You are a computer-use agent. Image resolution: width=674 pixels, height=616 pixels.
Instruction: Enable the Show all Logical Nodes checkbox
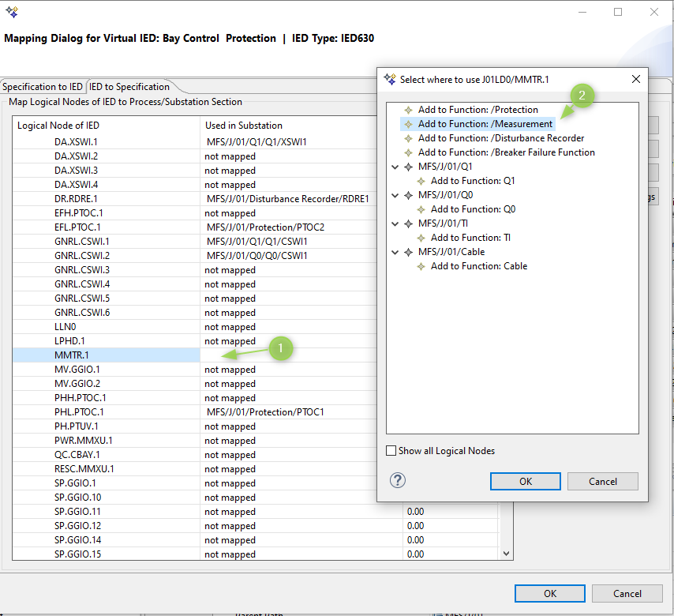391,451
